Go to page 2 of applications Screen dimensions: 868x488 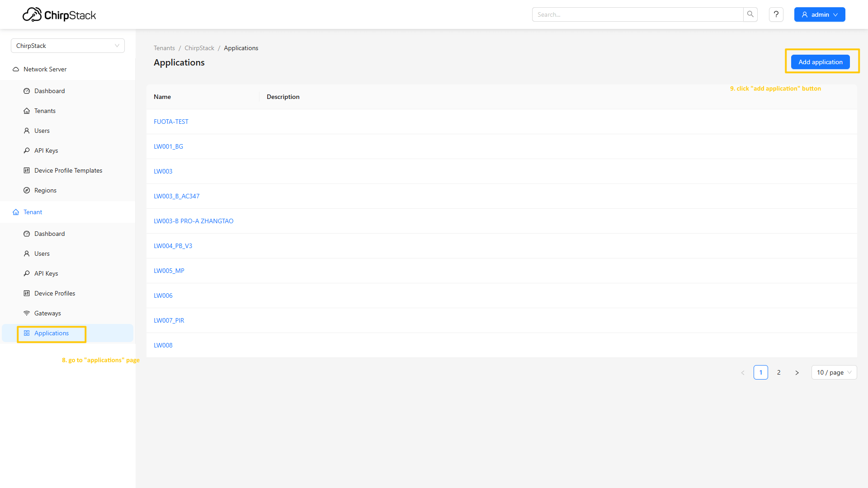778,372
